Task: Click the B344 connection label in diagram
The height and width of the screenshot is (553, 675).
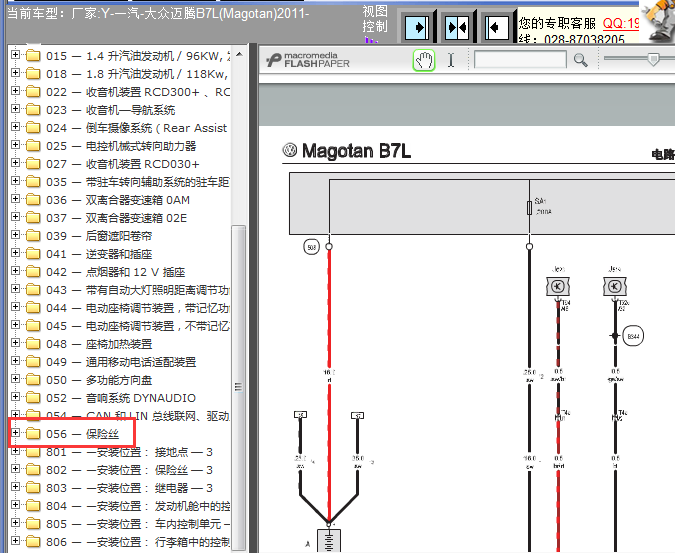Action: coord(633,336)
